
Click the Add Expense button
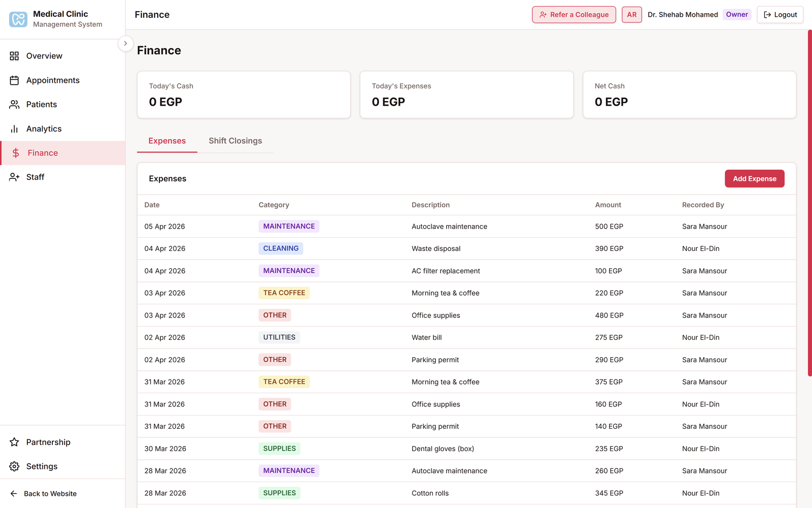[754, 179]
